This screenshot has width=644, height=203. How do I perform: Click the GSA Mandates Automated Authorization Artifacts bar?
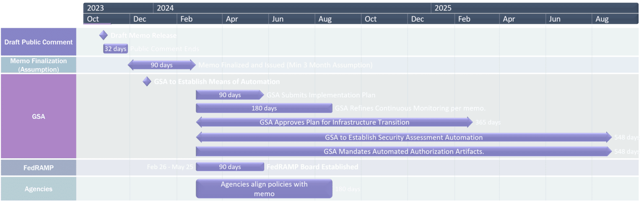click(x=403, y=151)
